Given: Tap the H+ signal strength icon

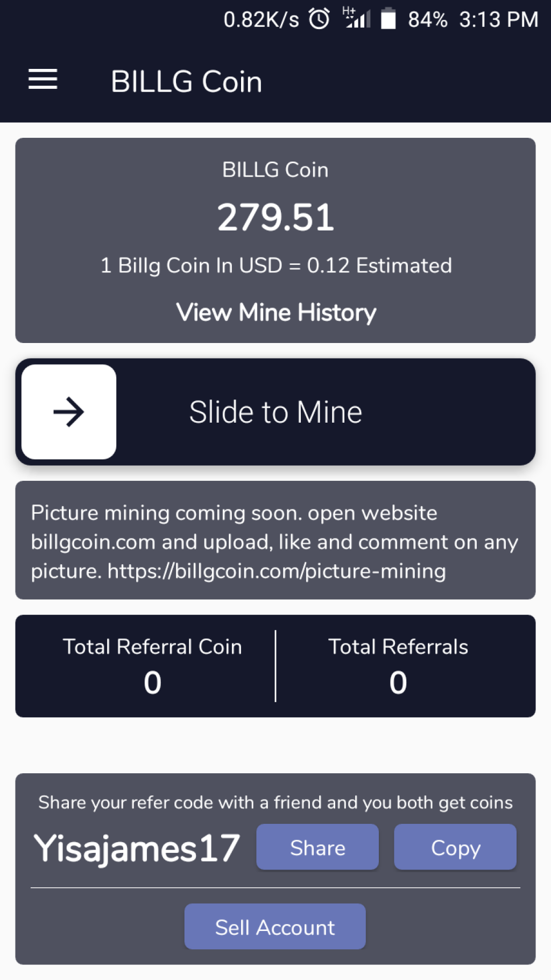Looking at the screenshot, I should pyautogui.click(x=356, y=18).
